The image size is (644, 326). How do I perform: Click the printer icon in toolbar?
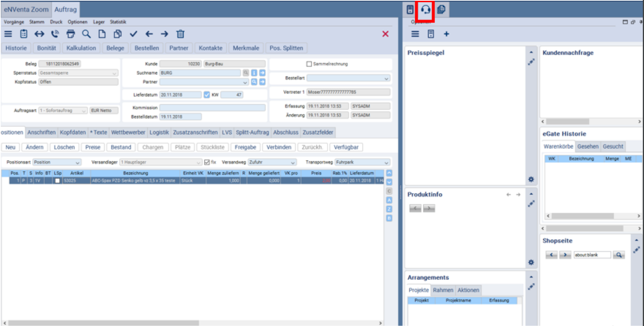click(70, 34)
